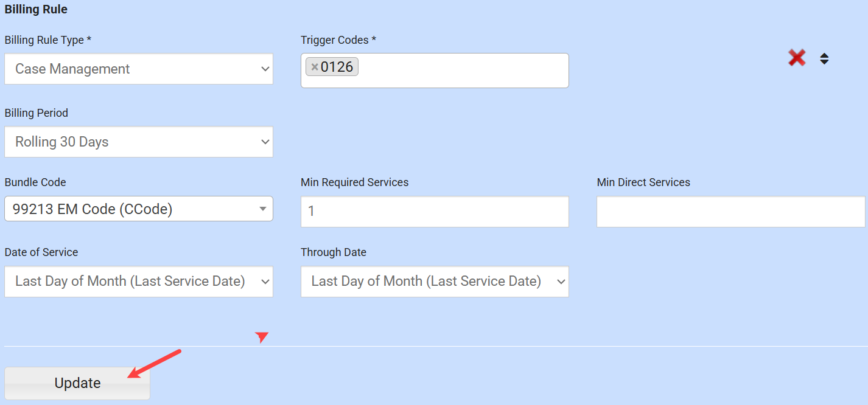Expand the Through Date dropdown

(x=435, y=281)
